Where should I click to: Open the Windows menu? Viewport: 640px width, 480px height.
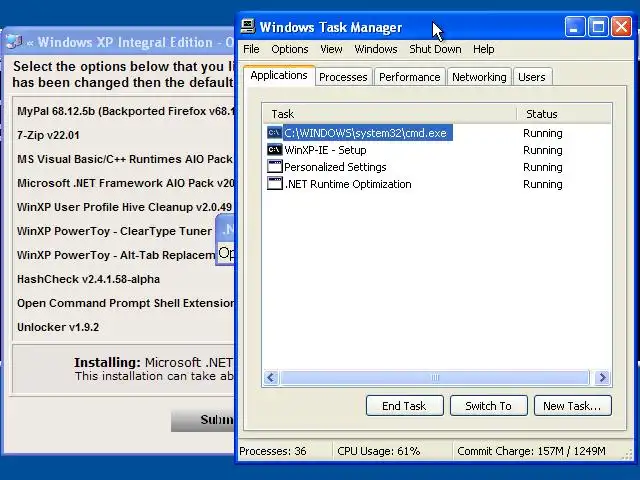click(376, 49)
